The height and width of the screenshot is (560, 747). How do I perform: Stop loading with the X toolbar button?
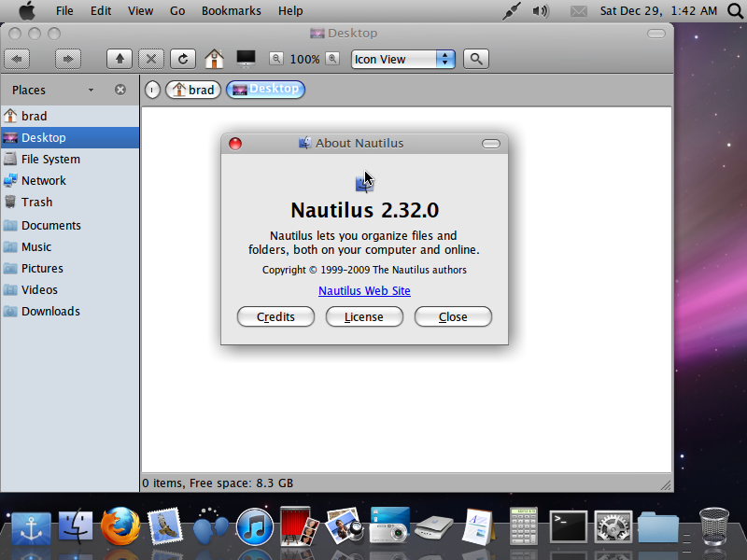(x=151, y=59)
